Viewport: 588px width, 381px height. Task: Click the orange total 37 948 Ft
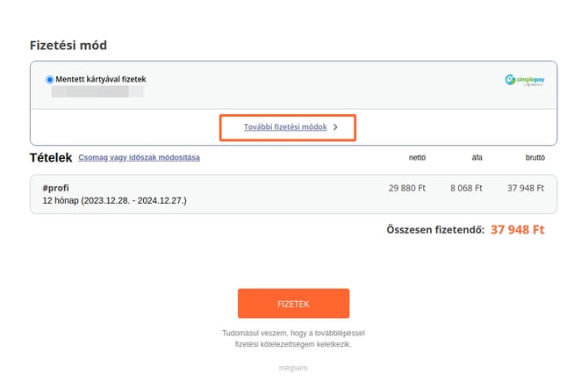[x=518, y=230]
